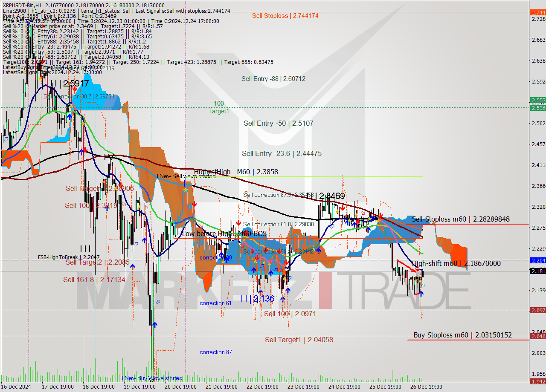Click the '16 Dec 2024' time axis label

pyautogui.click(x=16, y=387)
